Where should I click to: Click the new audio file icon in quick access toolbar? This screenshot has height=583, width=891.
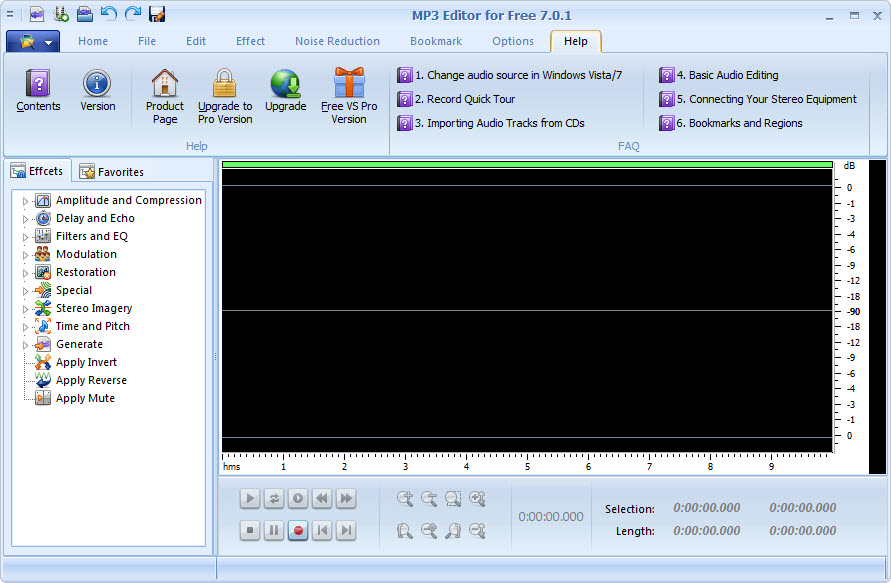click(37, 14)
